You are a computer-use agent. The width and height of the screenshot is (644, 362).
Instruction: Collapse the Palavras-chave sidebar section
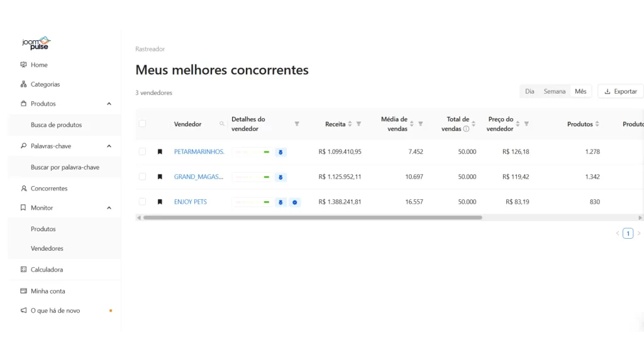tap(109, 146)
